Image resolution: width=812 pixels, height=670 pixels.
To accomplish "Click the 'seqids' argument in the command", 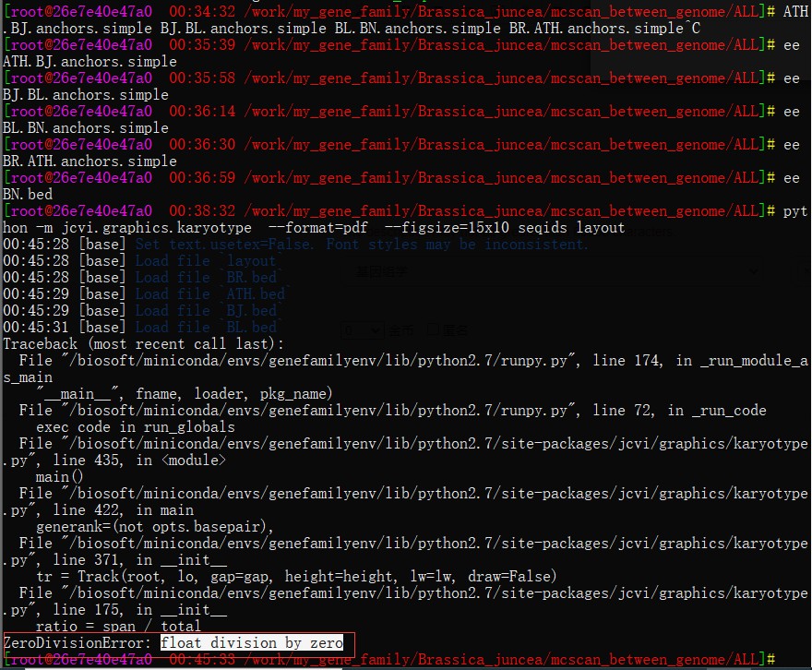I will point(543,228).
